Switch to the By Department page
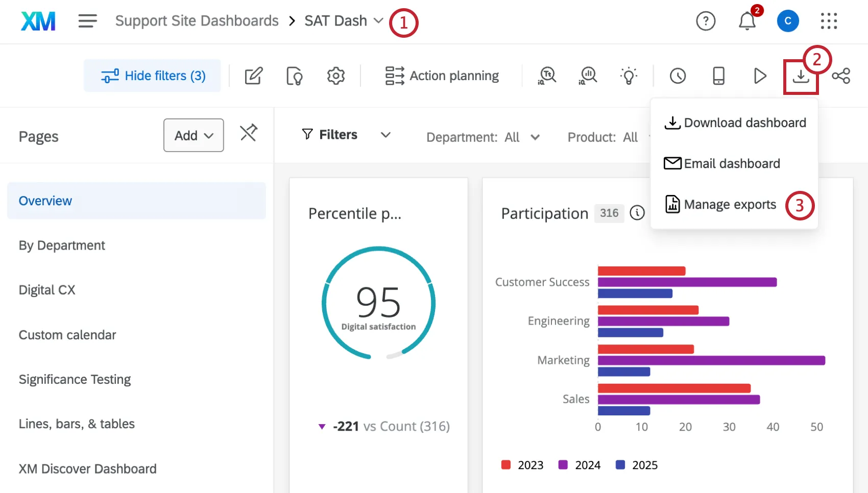This screenshot has height=493, width=868. [61, 245]
